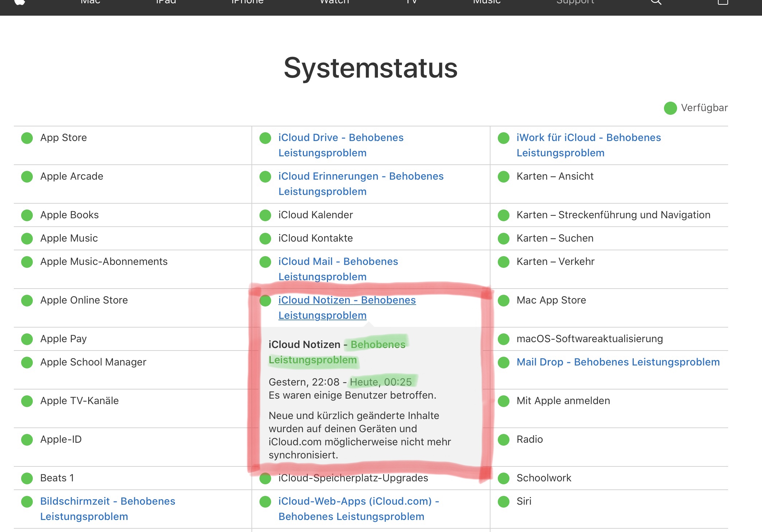The height and width of the screenshot is (532, 762).
Task: Click the Apple logo in navigation bar
Action: [20, 2]
